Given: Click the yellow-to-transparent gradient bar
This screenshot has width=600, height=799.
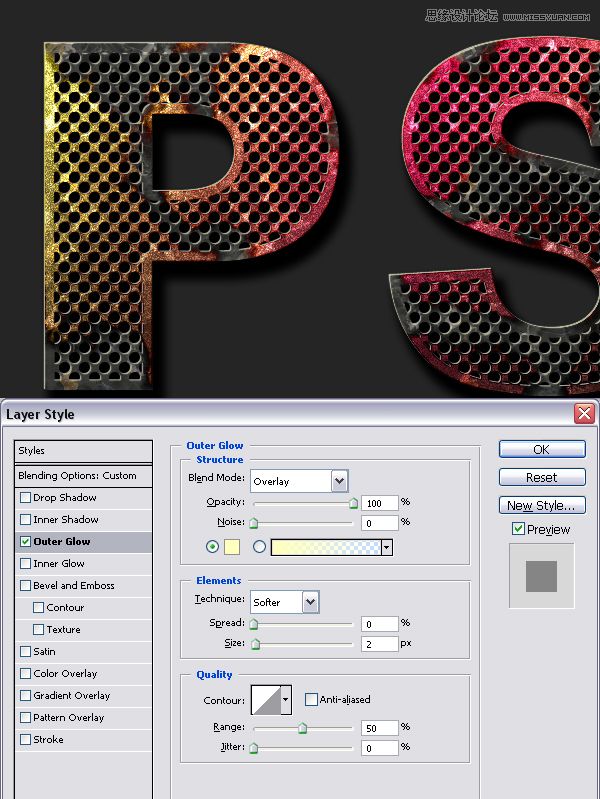Looking at the screenshot, I should pyautogui.click(x=326, y=547).
